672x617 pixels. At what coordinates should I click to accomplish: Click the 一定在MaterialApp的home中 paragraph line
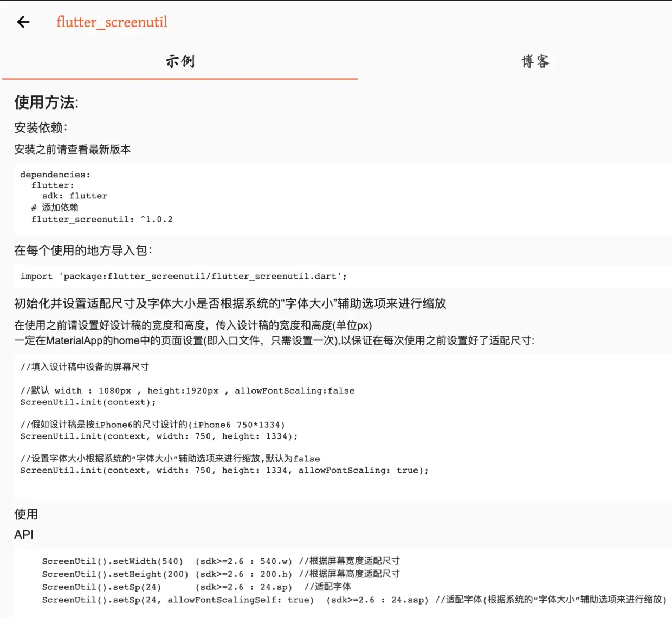click(x=274, y=340)
